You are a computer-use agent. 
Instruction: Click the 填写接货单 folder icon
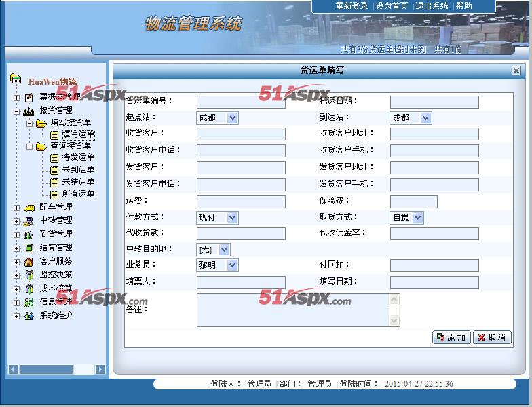41,123
